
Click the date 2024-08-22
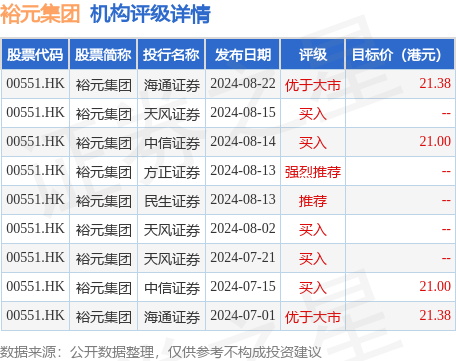(x=243, y=83)
